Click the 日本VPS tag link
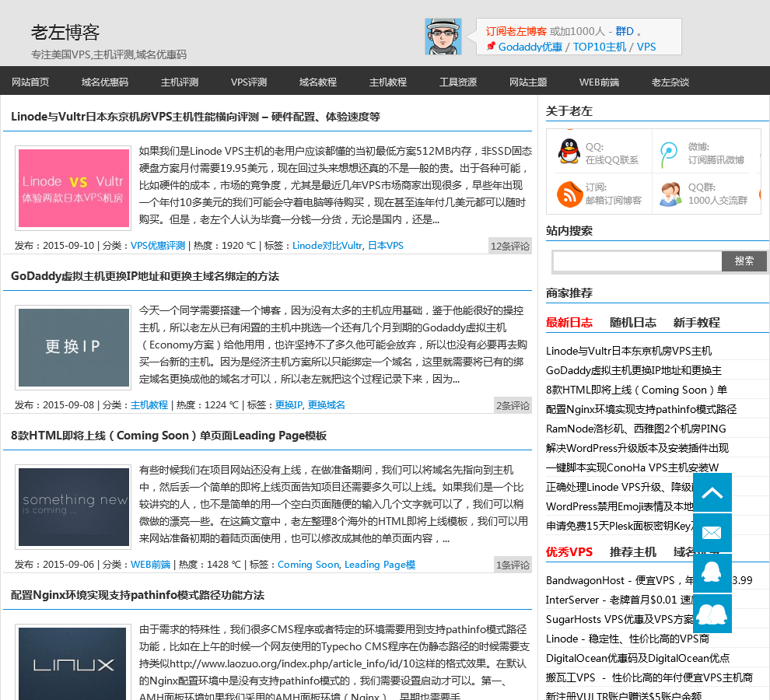770x700 pixels. pyautogui.click(x=386, y=246)
